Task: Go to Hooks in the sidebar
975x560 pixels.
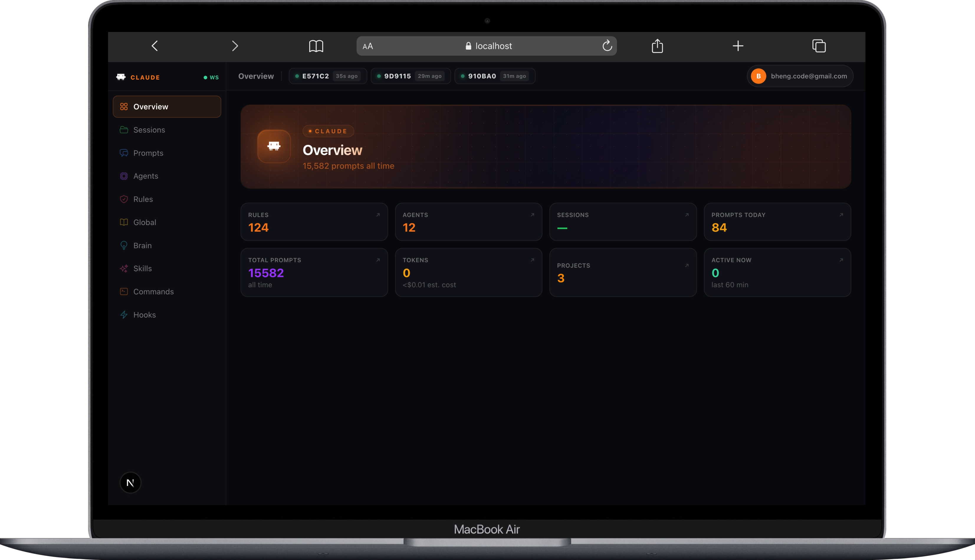Action: [x=144, y=314]
